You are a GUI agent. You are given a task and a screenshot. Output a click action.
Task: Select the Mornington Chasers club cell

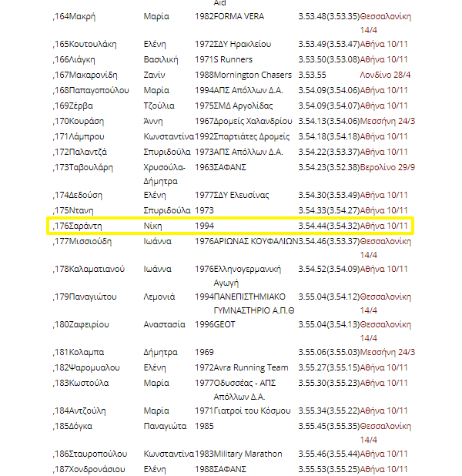[253, 75]
